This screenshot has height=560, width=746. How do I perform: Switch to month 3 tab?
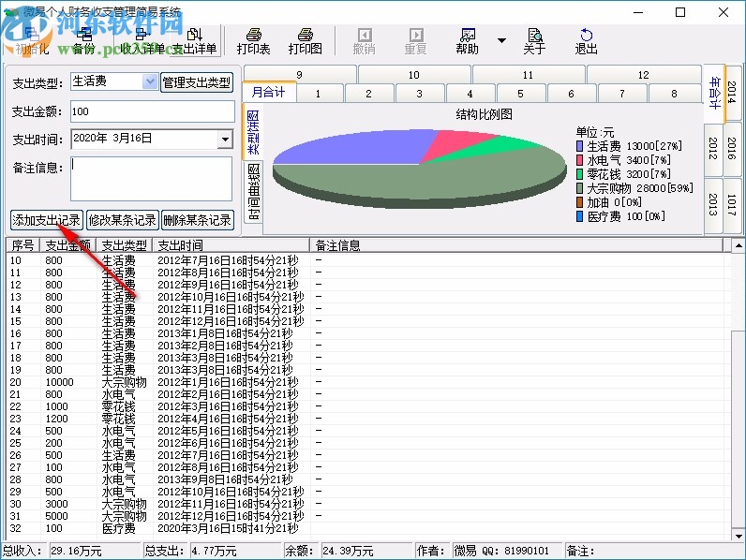419,94
